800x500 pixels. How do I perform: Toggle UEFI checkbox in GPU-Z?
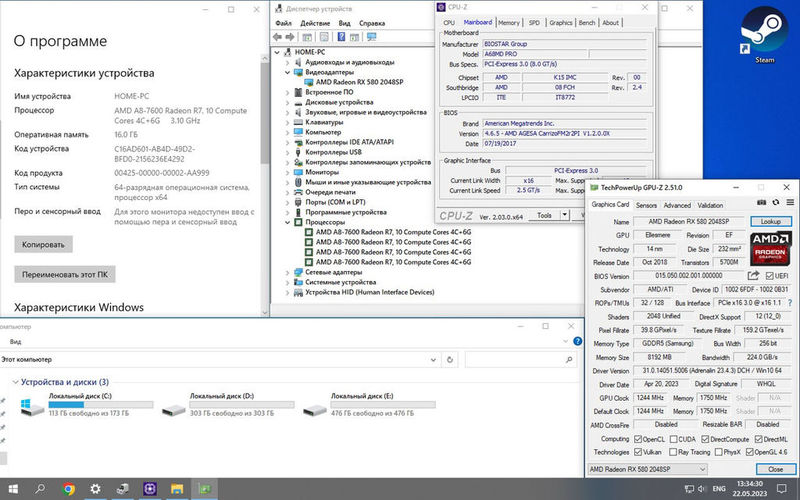click(x=769, y=276)
